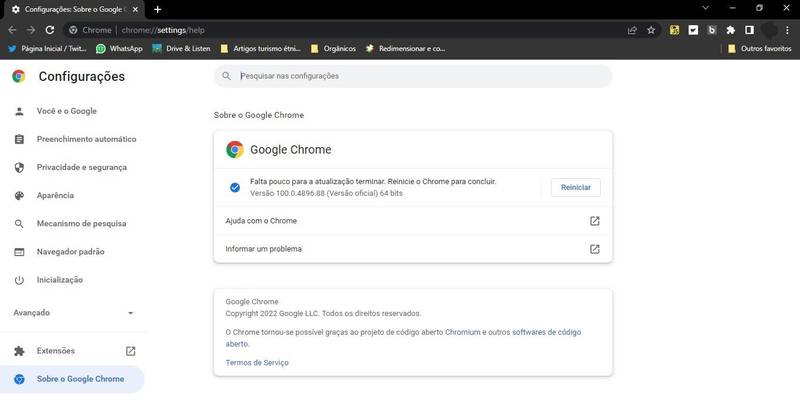
Task: Click the Chrome logo beside Configurações
Action: (19, 77)
